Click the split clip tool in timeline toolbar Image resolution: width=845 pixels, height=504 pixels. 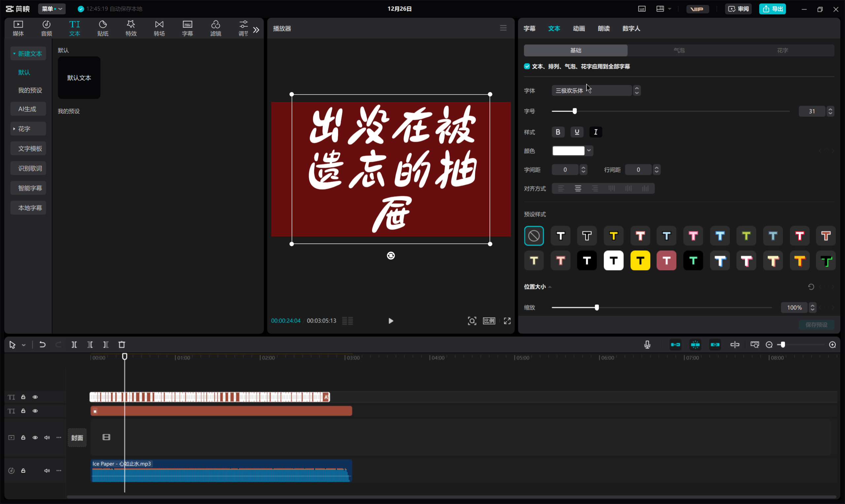(x=74, y=345)
